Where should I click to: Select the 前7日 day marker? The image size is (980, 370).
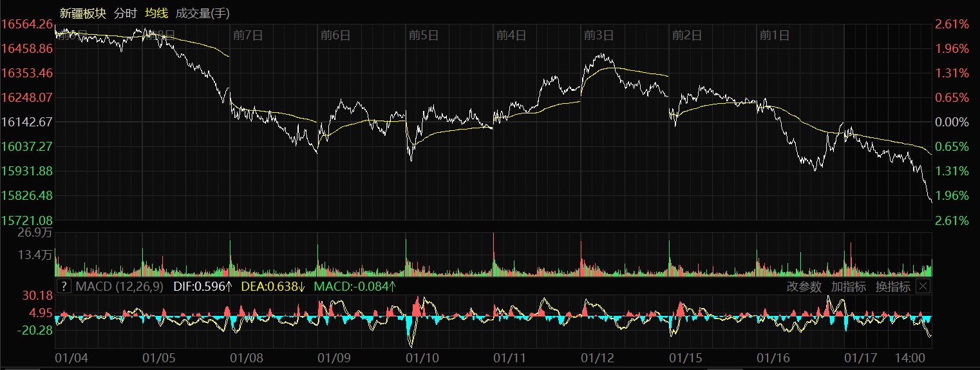click(x=248, y=35)
